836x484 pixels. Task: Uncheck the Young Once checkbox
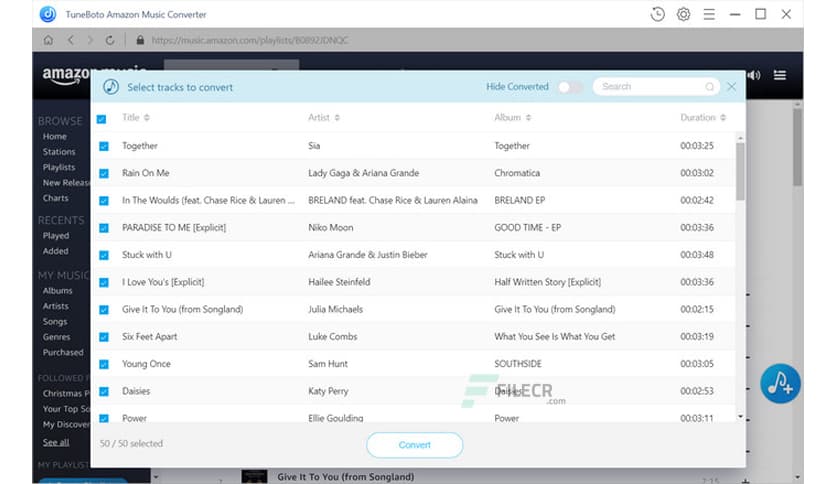tap(104, 365)
